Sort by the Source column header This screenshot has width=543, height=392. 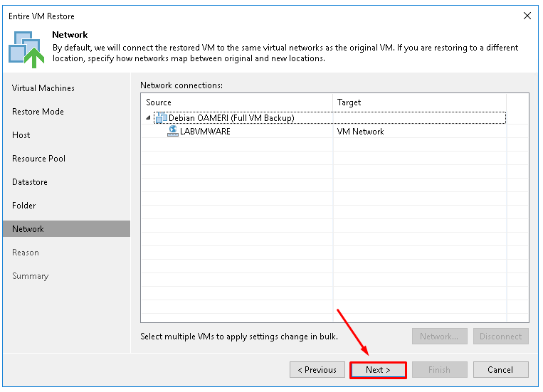237,102
